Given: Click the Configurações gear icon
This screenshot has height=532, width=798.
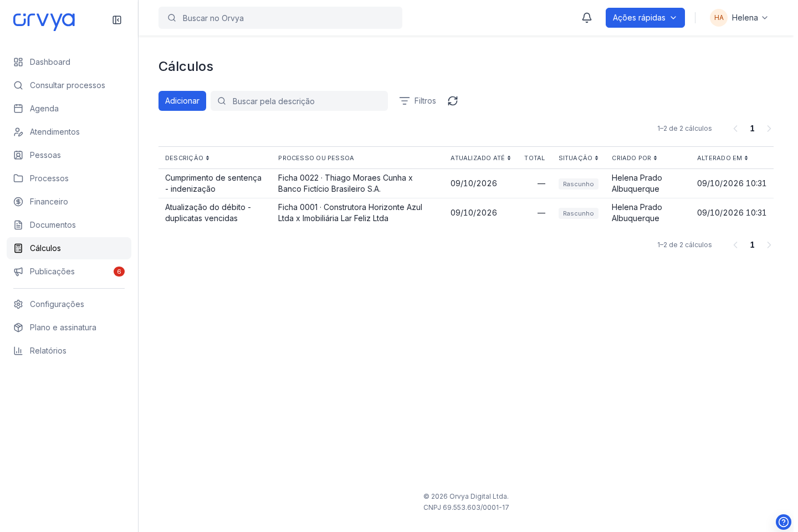Looking at the screenshot, I should (x=18, y=304).
